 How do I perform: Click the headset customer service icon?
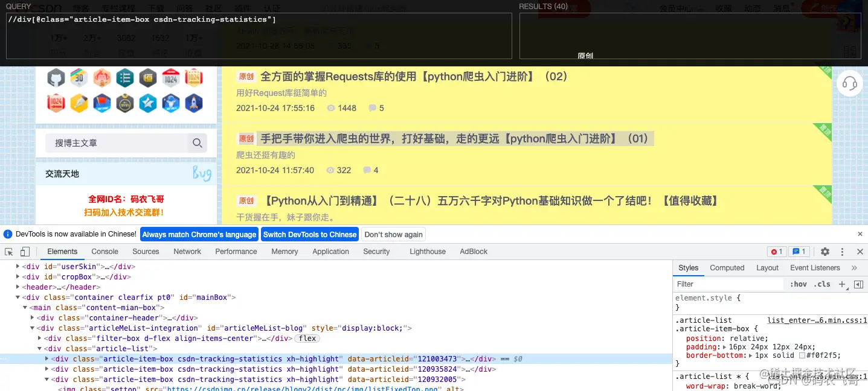[849, 83]
